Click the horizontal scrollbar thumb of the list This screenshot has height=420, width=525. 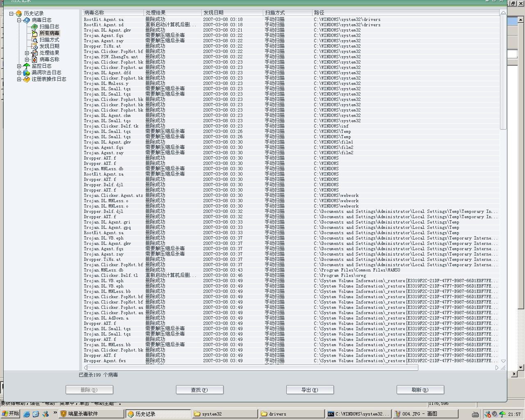coord(253,367)
